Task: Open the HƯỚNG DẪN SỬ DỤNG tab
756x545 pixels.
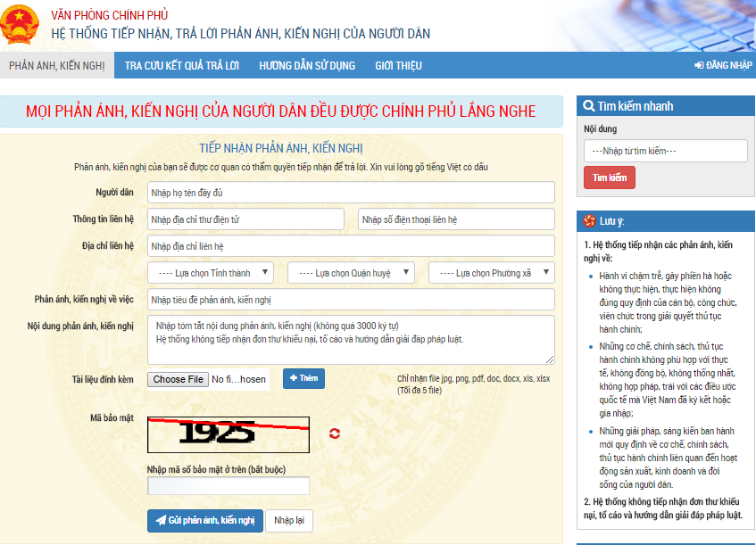Action: 307,65
